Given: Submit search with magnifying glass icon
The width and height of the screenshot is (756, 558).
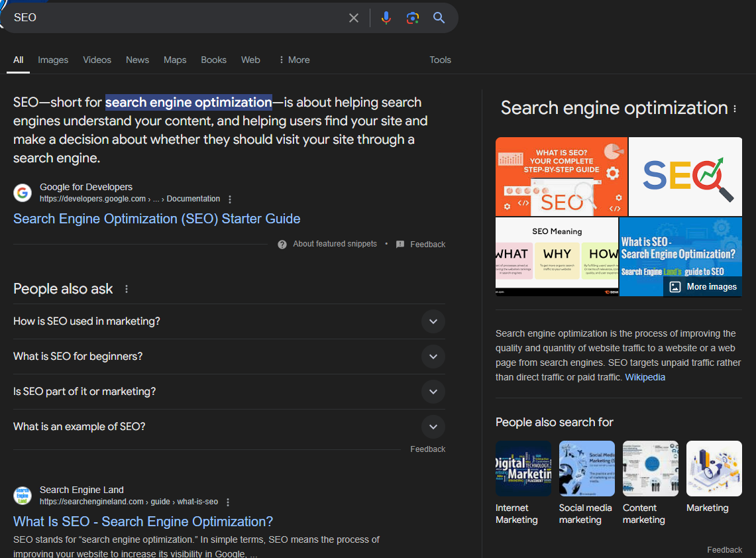Looking at the screenshot, I should point(439,18).
